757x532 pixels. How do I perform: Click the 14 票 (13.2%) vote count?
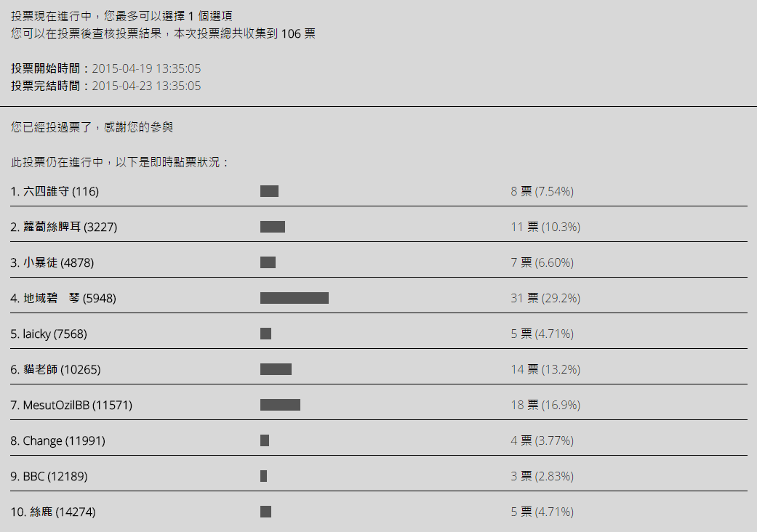tap(545, 369)
